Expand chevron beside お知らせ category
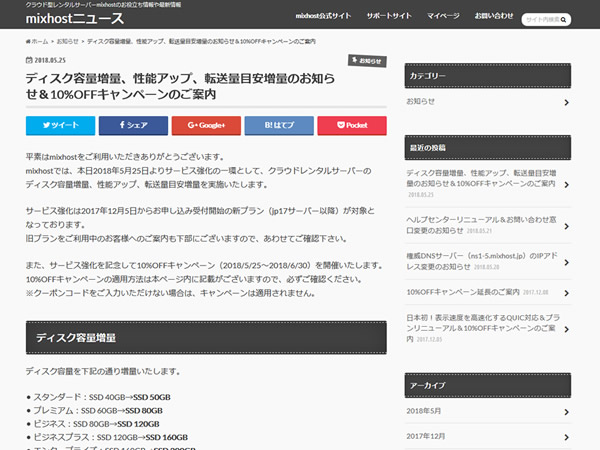Screen dimensions: 600x450 click(566, 102)
